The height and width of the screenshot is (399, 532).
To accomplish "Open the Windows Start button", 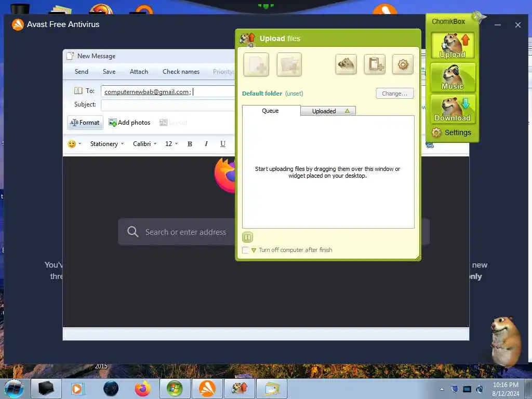I will (14, 389).
